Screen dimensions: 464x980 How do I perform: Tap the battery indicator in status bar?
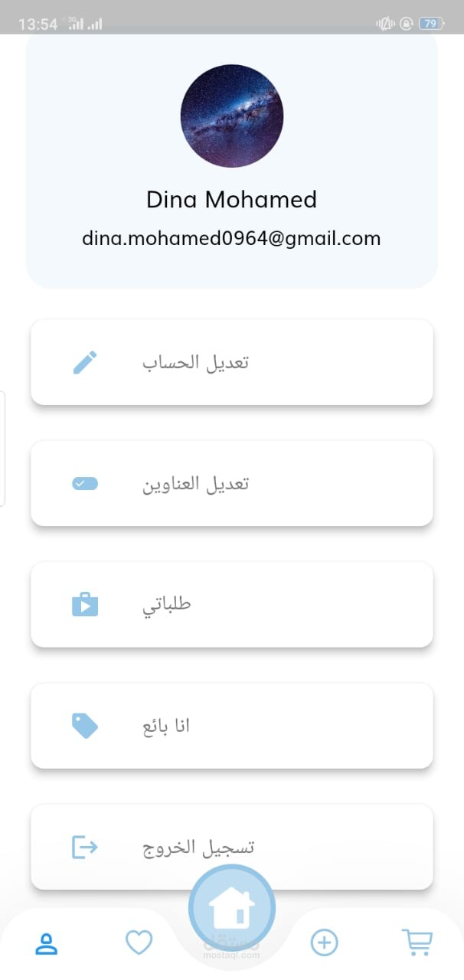pyautogui.click(x=430, y=24)
